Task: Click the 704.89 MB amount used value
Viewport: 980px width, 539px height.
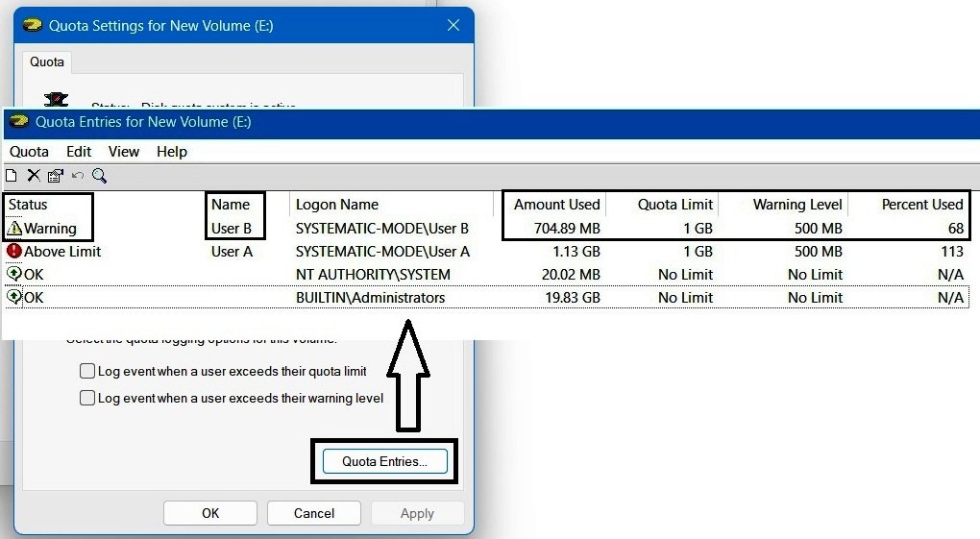Action: [x=567, y=229]
